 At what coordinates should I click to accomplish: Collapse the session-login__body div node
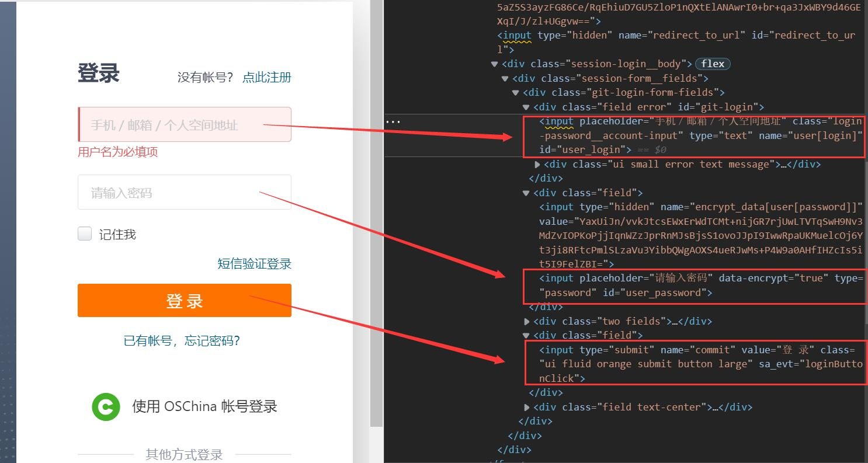495,64
